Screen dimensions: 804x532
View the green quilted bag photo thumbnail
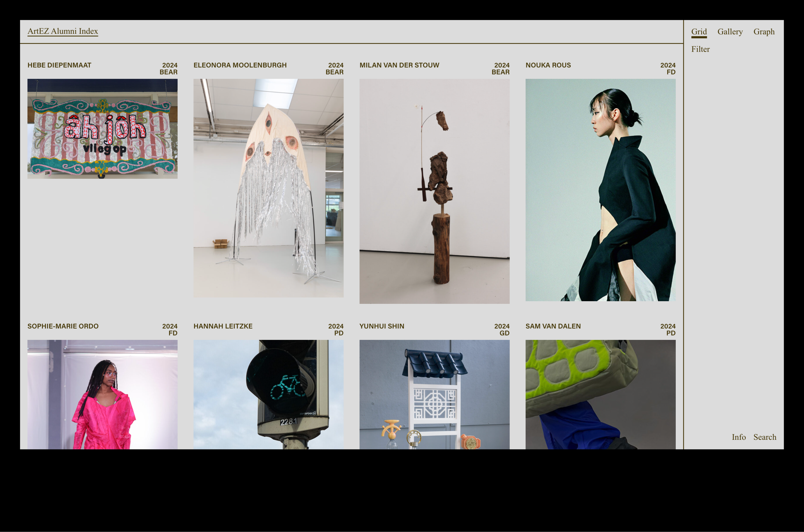pos(601,395)
